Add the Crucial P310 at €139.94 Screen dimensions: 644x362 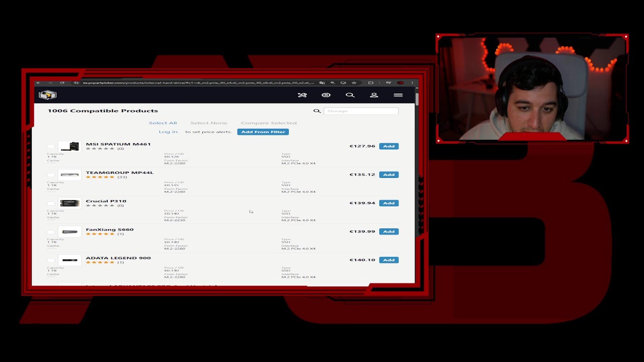(389, 203)
